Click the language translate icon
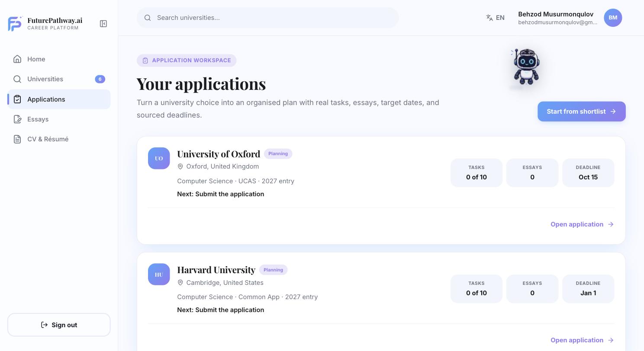This screenshot has width=644, height=351. coord(489,18)
